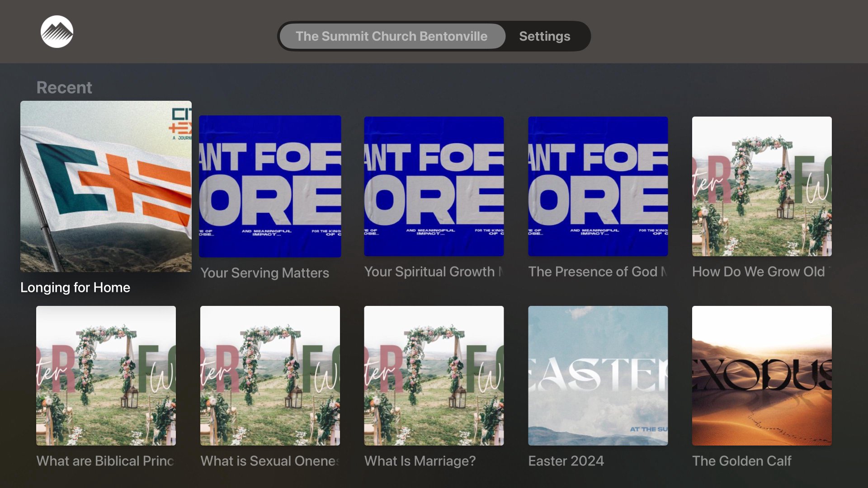The height and width of the screenshot is (488, 868).
Task: Open Your Spiritual Growth sermon thumbnail
Action: (x=434, y=186)
